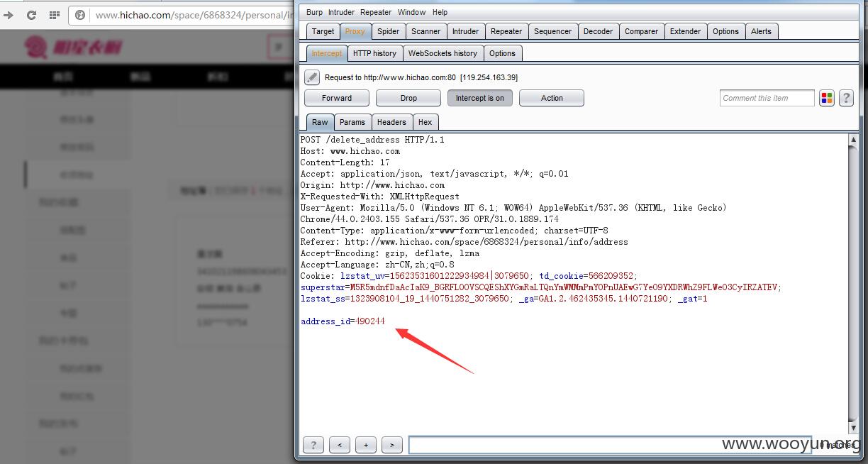The image size is (868, 464).
Task: Click the help question mark near comment field
Action: tap(846, 98)
